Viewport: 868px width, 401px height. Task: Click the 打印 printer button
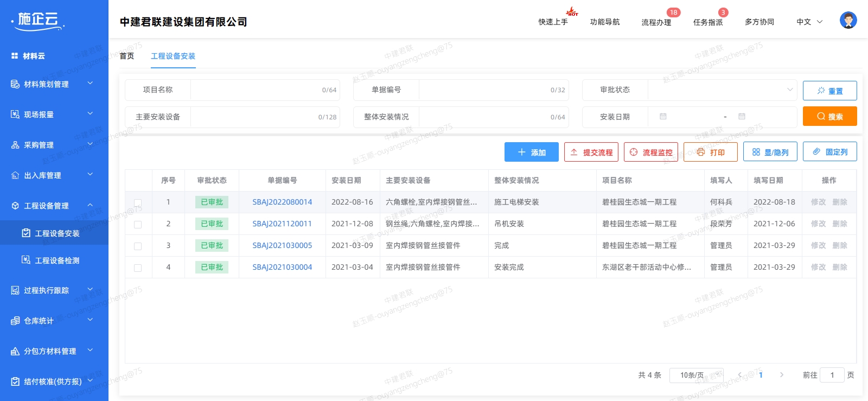click(x=710, y=152)
